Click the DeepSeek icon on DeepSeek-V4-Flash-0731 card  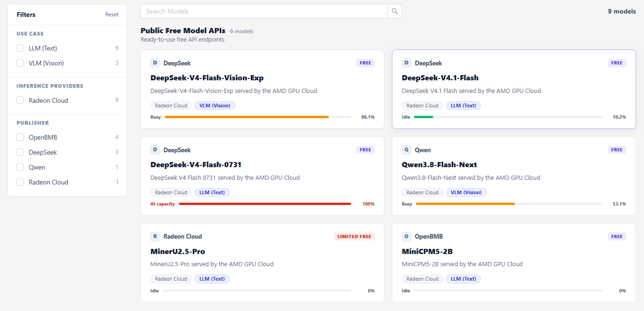155,150
